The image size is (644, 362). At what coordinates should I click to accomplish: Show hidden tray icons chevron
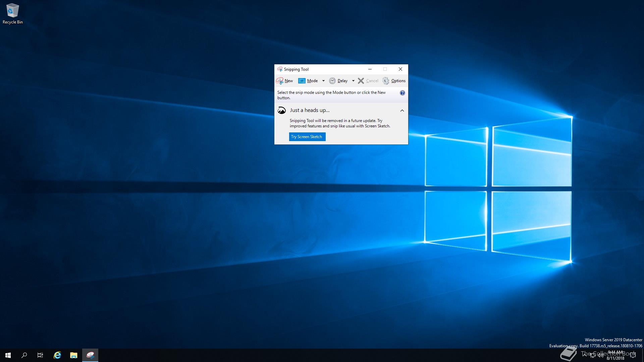pyautogui.click(x=585, y=355)
